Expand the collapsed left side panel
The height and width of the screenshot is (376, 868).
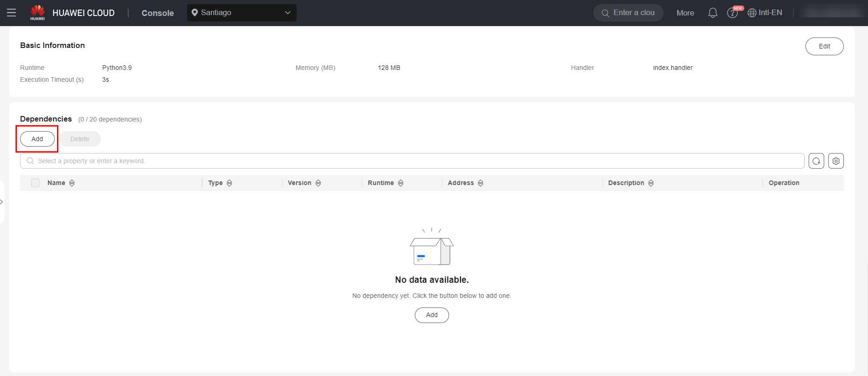click(x=2, y=201)
